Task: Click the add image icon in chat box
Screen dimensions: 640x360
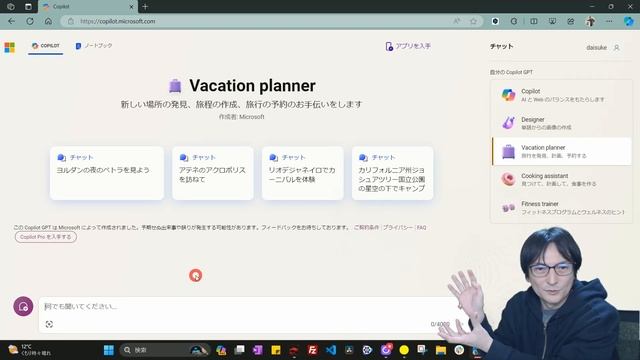Action: (49, 324)
